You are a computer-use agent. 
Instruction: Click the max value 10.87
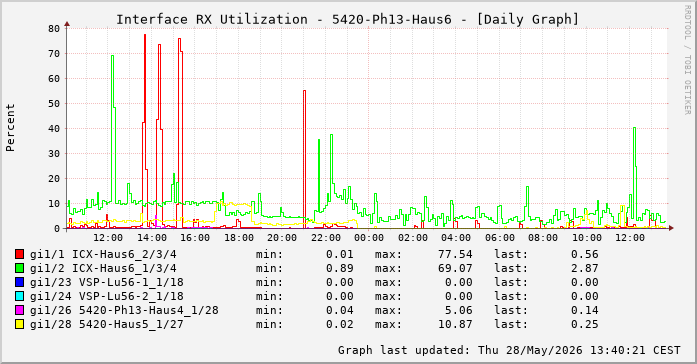(455, 324)
